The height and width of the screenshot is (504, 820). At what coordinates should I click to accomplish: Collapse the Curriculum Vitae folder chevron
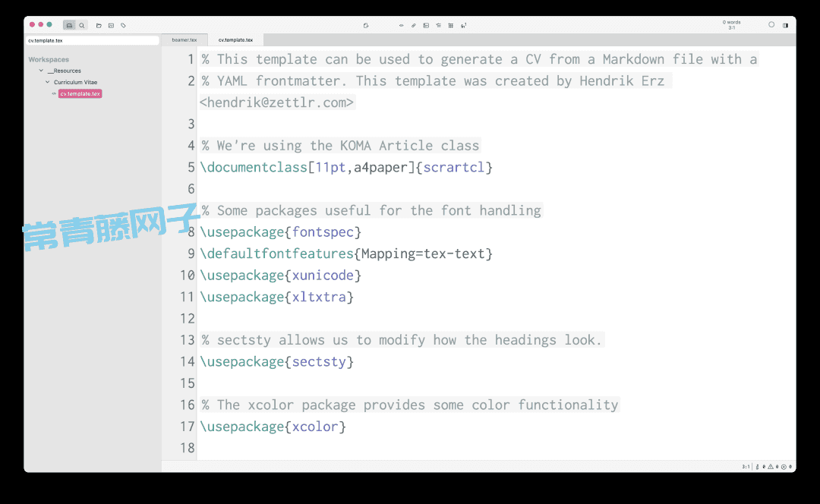tap(48, 82)
